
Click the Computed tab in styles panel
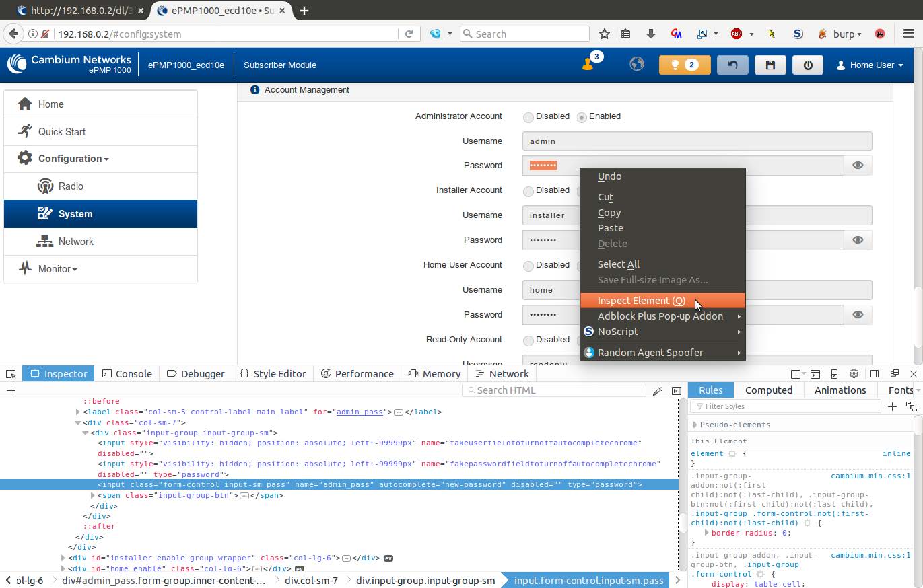(x=768, y=390)
